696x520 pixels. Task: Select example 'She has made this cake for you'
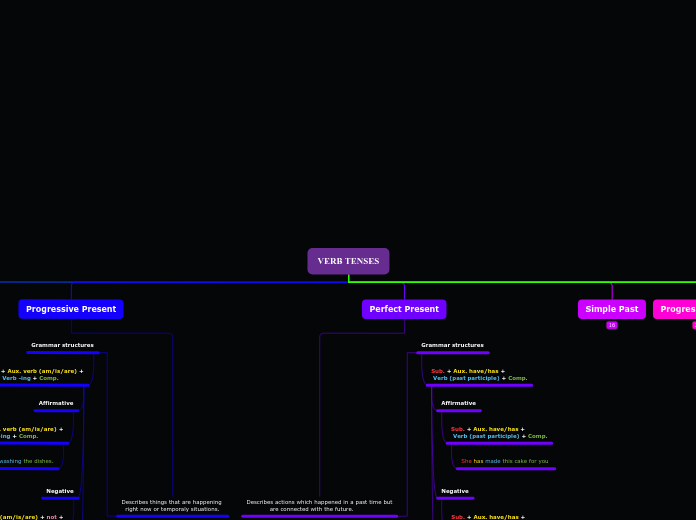click(x=505, y=461)
